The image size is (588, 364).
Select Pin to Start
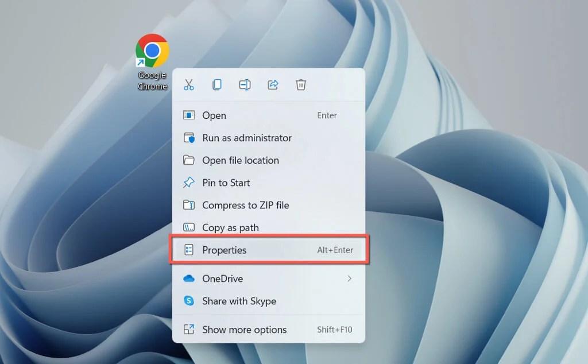point(269,183)
